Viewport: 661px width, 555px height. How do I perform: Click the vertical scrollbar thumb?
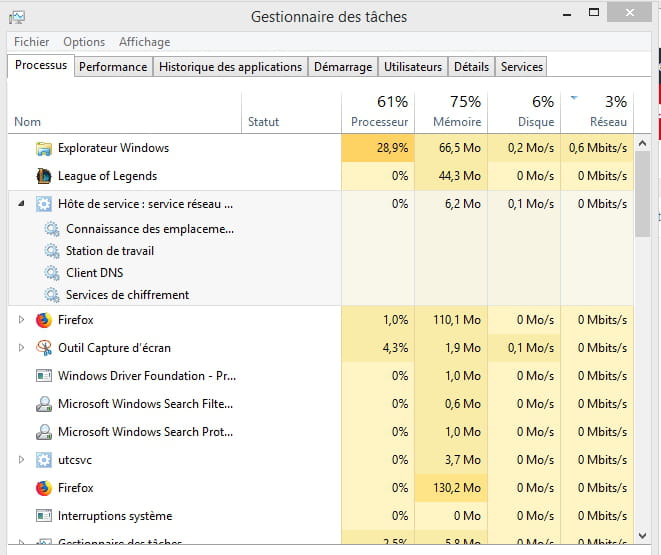tap(642, 194)
